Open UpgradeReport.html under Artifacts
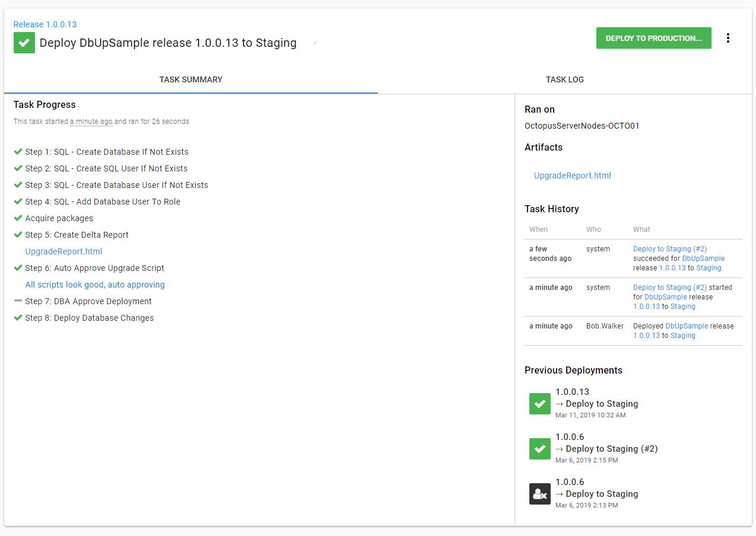The height and width of the screenshot is (536, 756). point(572,176)
